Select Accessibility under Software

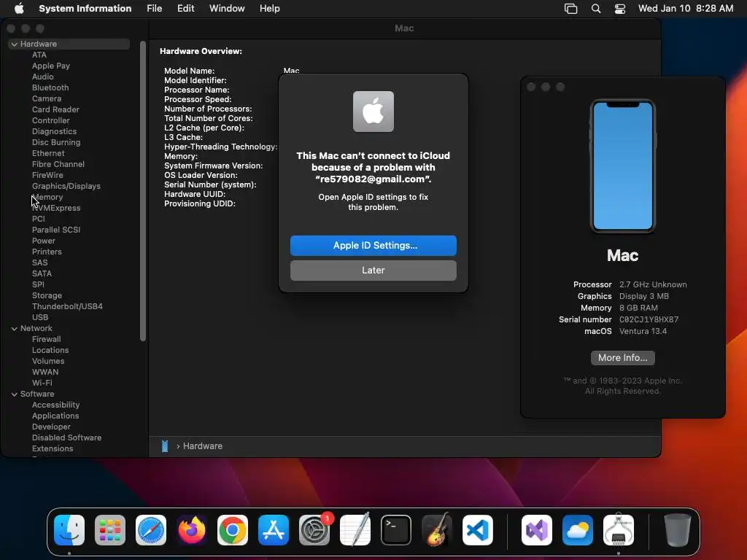click(55, 405)
